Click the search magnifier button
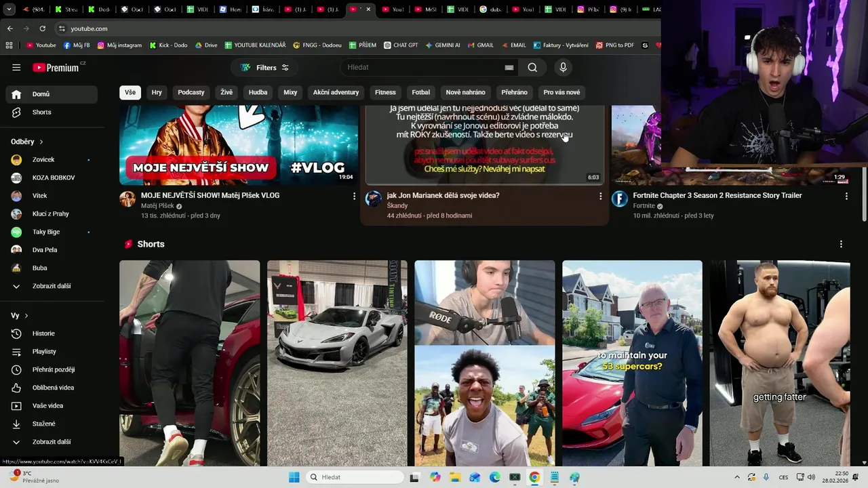This screenshot has width=868, height=488. pos(532,67)
